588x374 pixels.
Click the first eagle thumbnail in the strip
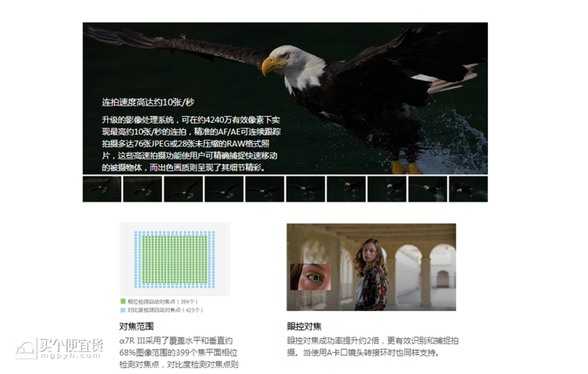pos(102,189)
